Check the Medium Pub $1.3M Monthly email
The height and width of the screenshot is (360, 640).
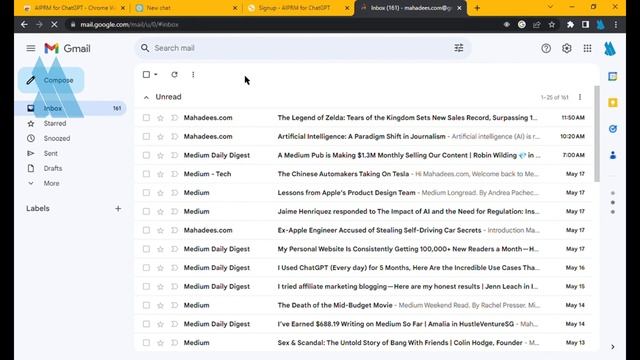click(146, 155)
